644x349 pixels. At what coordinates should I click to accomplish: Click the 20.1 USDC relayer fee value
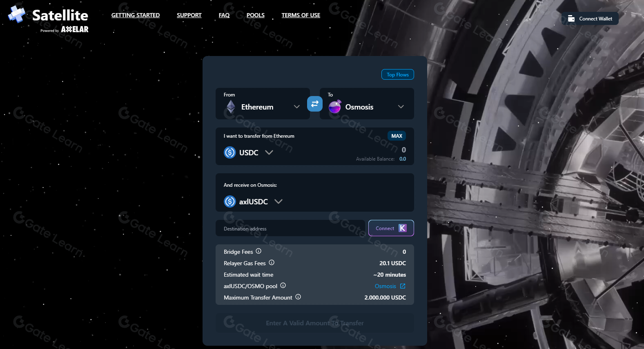[x=392, y=263]
